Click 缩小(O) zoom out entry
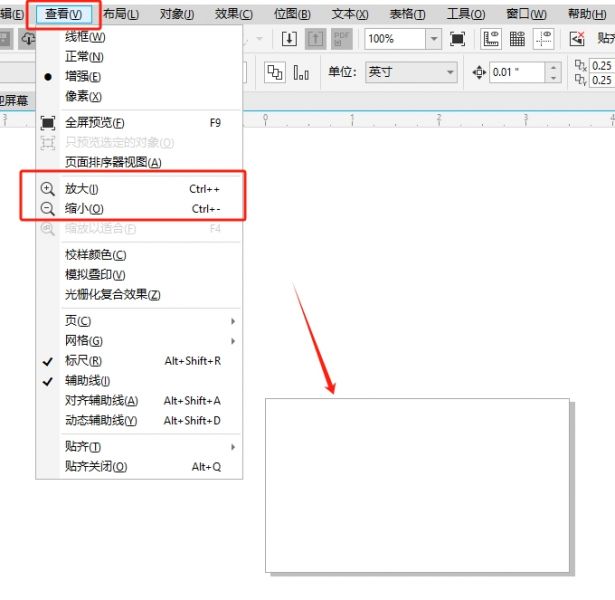Viewport: 615px width, 600px height. click(x=139, y=209)
